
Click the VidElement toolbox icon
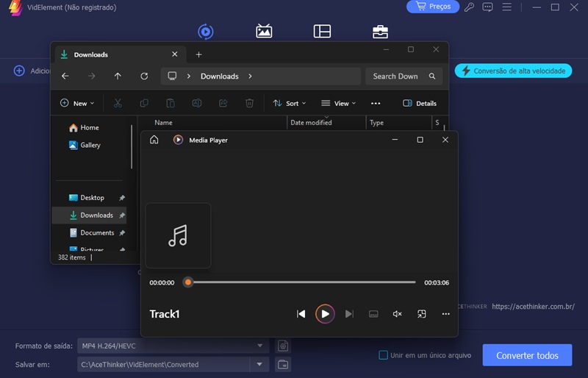tap(380, 31)
